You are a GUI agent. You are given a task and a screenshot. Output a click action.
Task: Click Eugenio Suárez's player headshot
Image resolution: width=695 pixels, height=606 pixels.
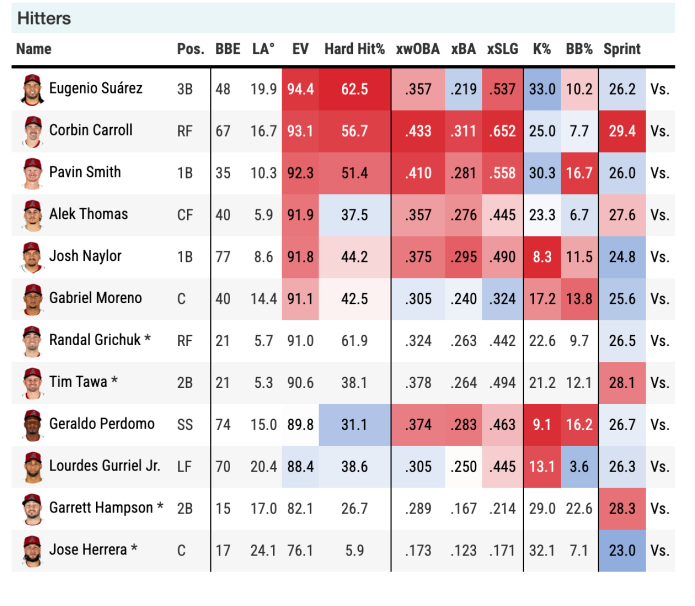(32, 89)
